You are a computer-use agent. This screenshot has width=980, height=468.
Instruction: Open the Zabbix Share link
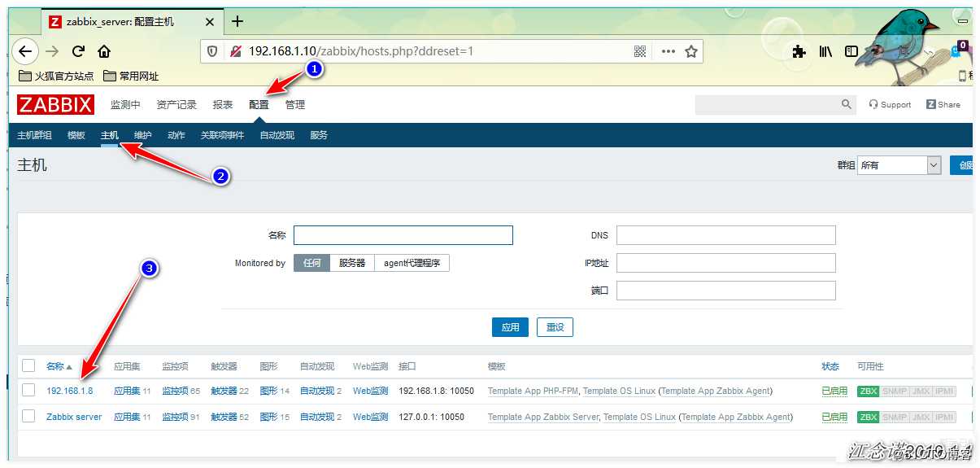point(943,104)
